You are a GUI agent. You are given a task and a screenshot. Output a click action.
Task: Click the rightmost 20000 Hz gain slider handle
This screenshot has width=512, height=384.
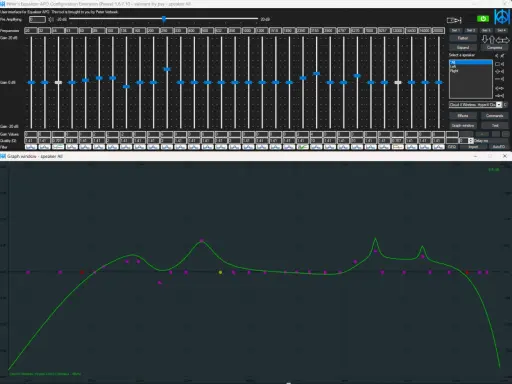coord(439,82)
